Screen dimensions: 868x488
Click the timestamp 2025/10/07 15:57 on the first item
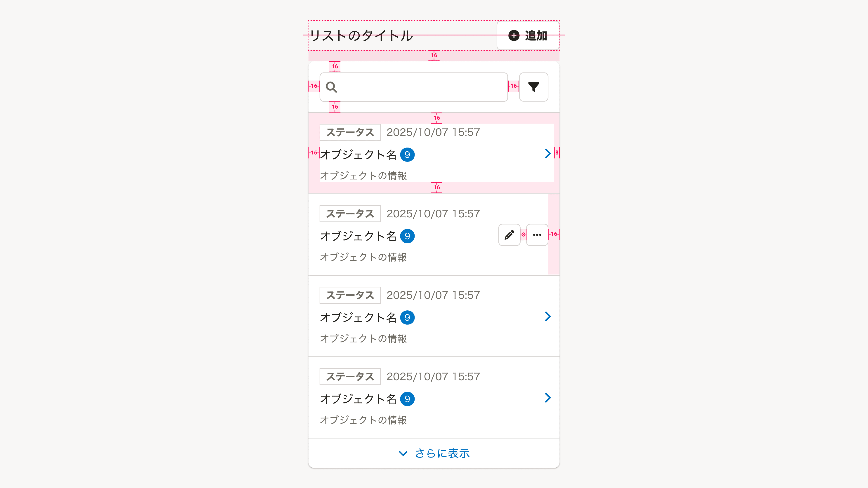(433, 132)
